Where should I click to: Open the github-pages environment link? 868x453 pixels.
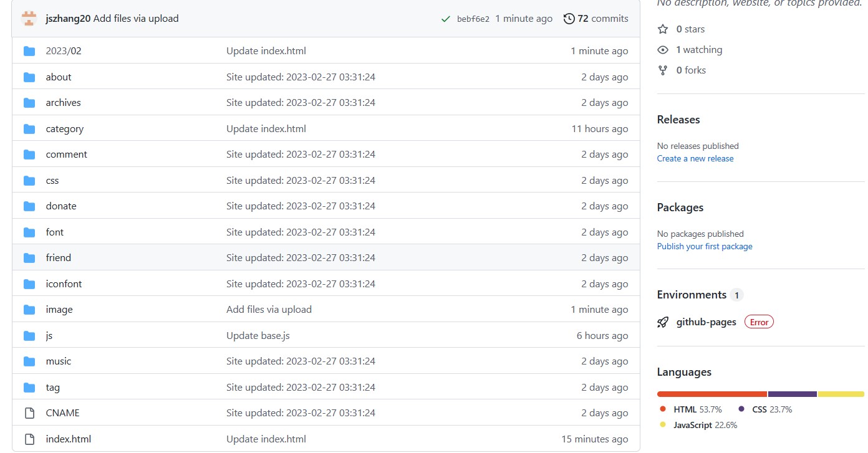point(706,322)
